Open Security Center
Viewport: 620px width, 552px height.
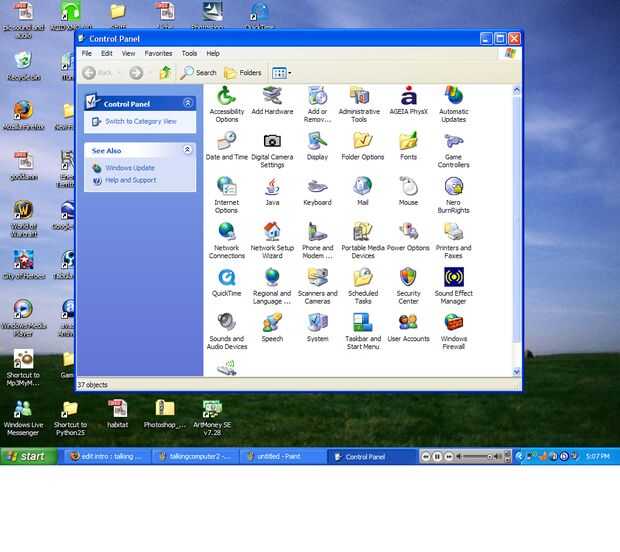point(408,286)
